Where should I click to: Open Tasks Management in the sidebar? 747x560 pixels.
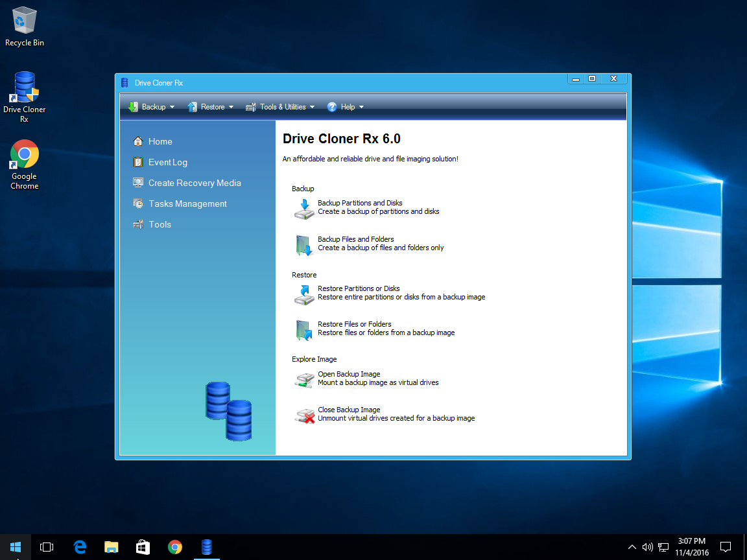[187, 204]
